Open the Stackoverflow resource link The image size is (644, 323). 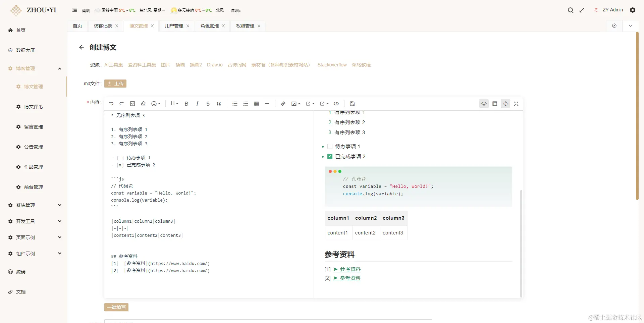point(332,65)
